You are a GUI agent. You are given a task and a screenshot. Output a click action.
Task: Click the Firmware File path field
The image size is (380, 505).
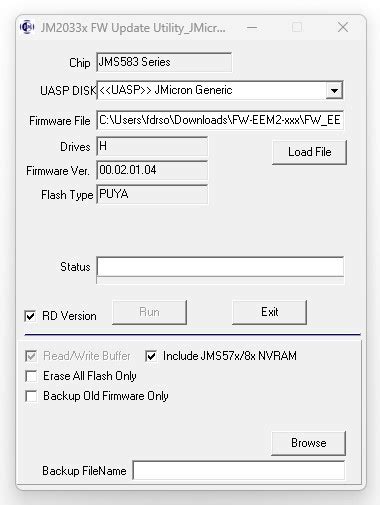(x=220, y=120)
